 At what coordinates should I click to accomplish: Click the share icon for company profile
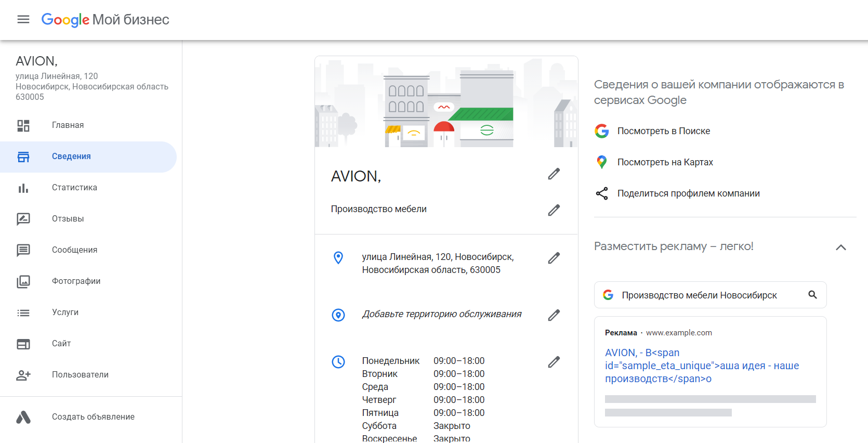tap(602, 193)
